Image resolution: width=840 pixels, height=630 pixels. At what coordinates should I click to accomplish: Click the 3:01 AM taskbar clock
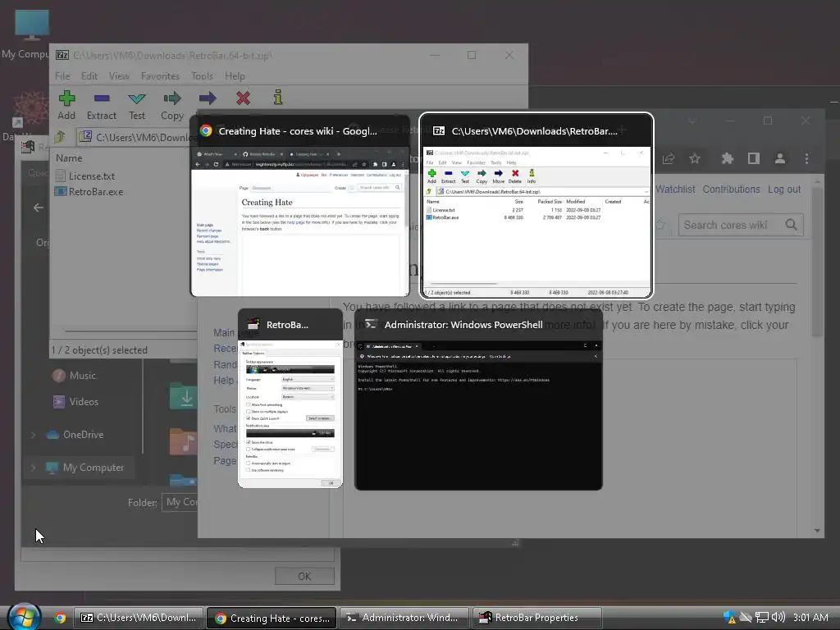(x=810, y=618)
